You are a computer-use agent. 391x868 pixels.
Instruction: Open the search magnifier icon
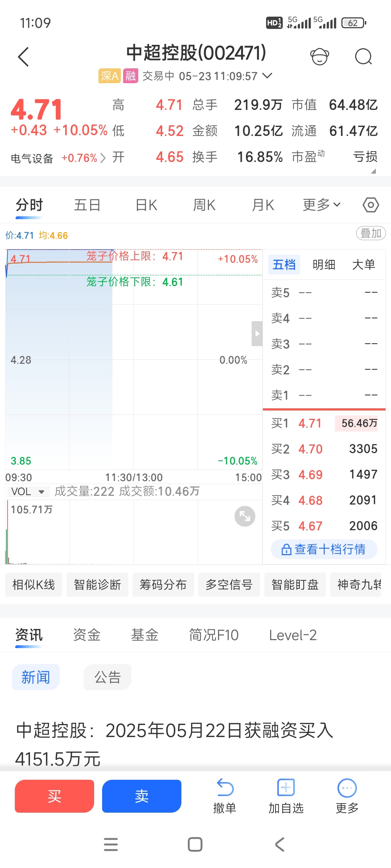pyautogui.click(x=363, y=57)
